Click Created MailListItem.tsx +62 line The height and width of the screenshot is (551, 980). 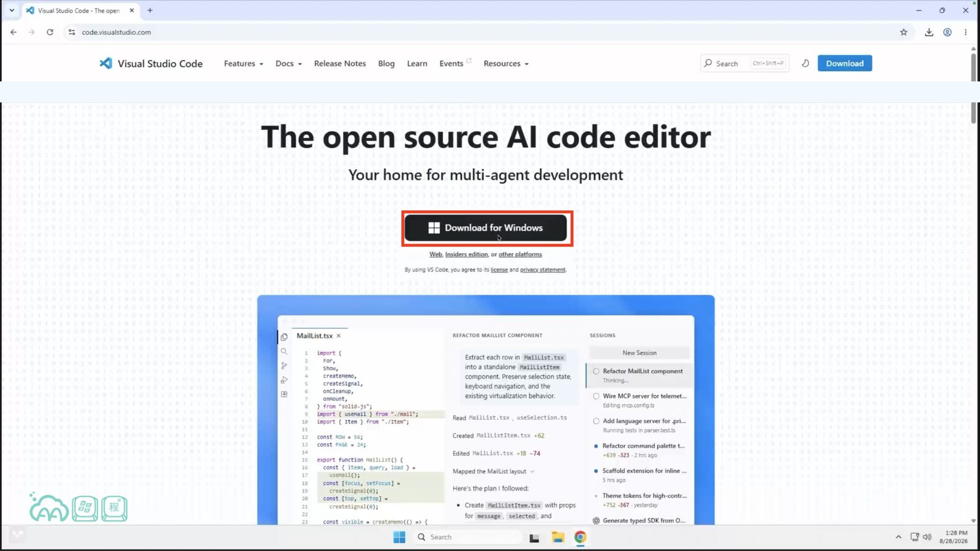tap(499, 436)
